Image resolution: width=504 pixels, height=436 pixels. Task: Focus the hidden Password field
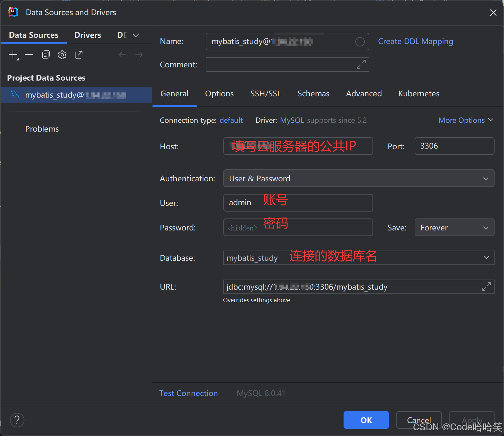(x=298, y=227)
